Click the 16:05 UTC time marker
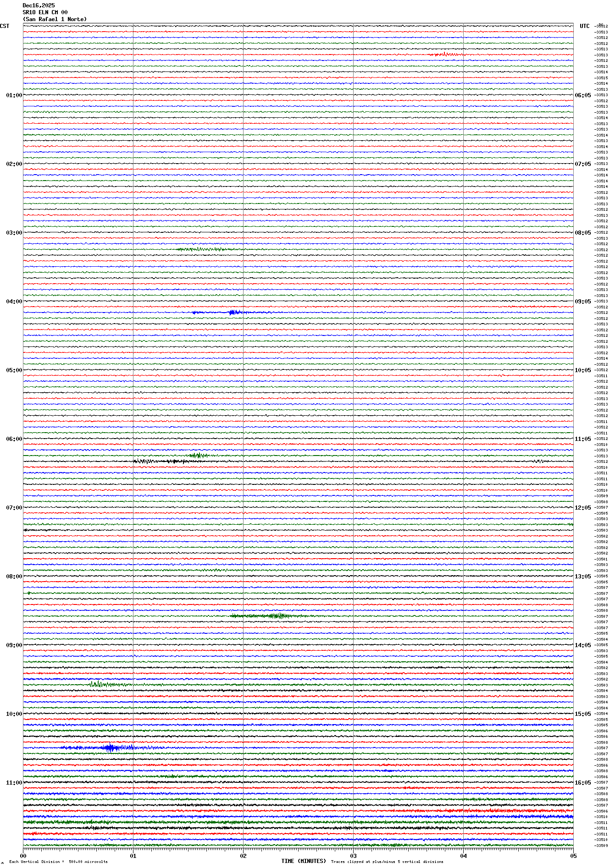The image size is (610, 868). [582, 783]
